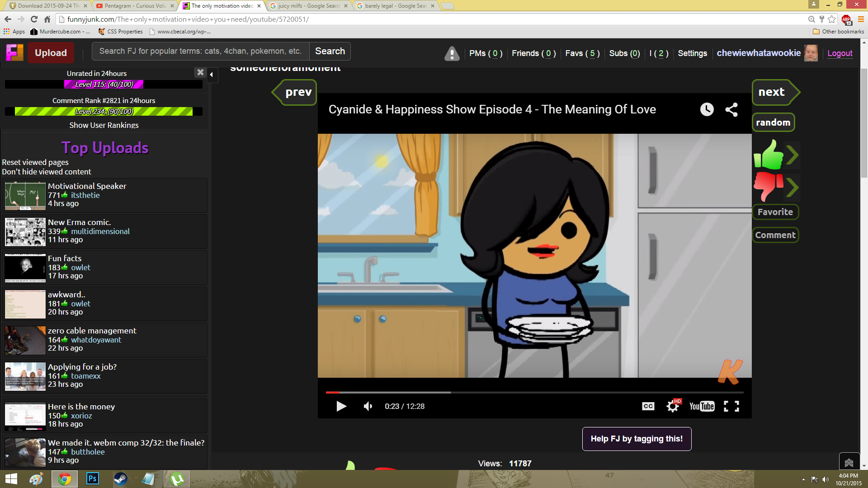Mute the video volume
868x488 pixels.
point(368,406)
